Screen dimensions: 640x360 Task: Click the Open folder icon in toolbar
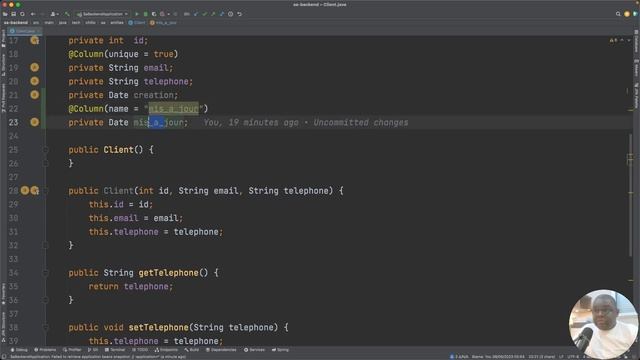[5, 14]
